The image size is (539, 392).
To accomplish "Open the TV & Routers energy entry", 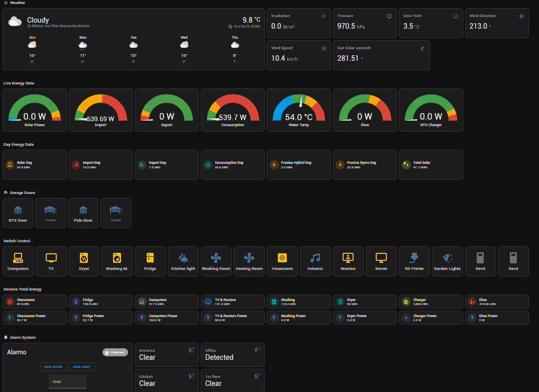I will click(x=233, y=302).
